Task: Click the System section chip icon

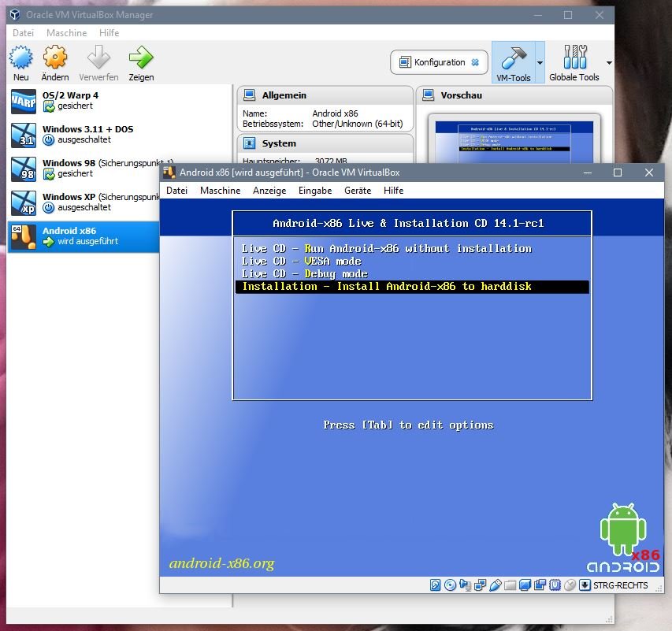Action: coord(250,143)
